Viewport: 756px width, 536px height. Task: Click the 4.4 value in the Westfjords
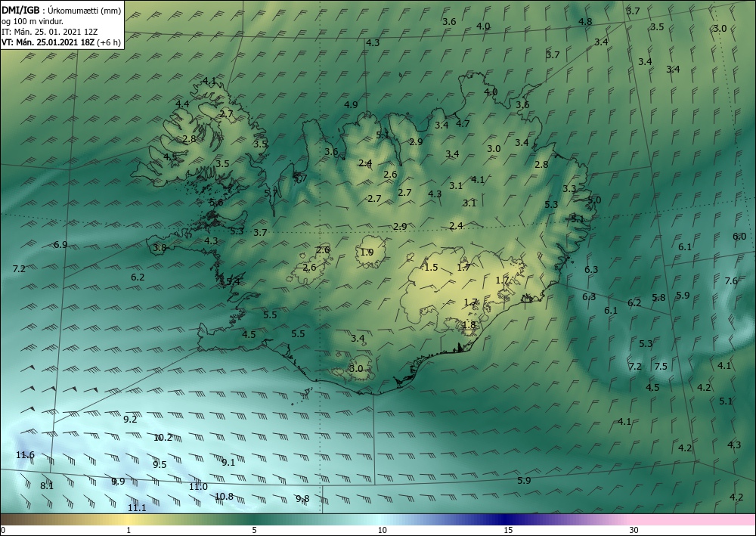pos(182,104)
